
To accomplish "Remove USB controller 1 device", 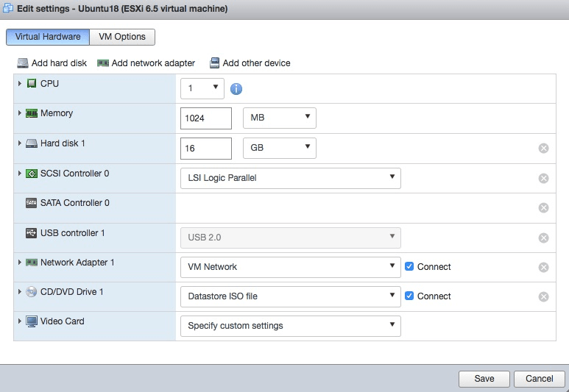I will tap(544, 238).
